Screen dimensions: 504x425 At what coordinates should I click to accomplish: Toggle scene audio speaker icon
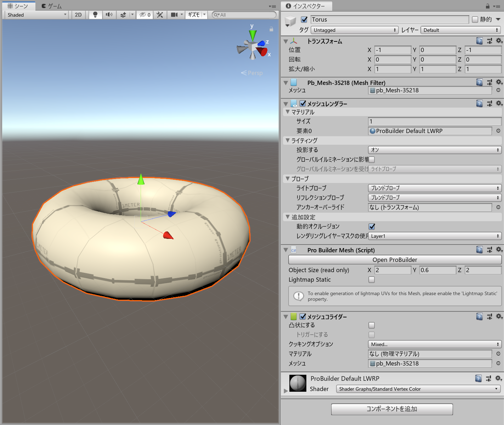click(109, 15)
